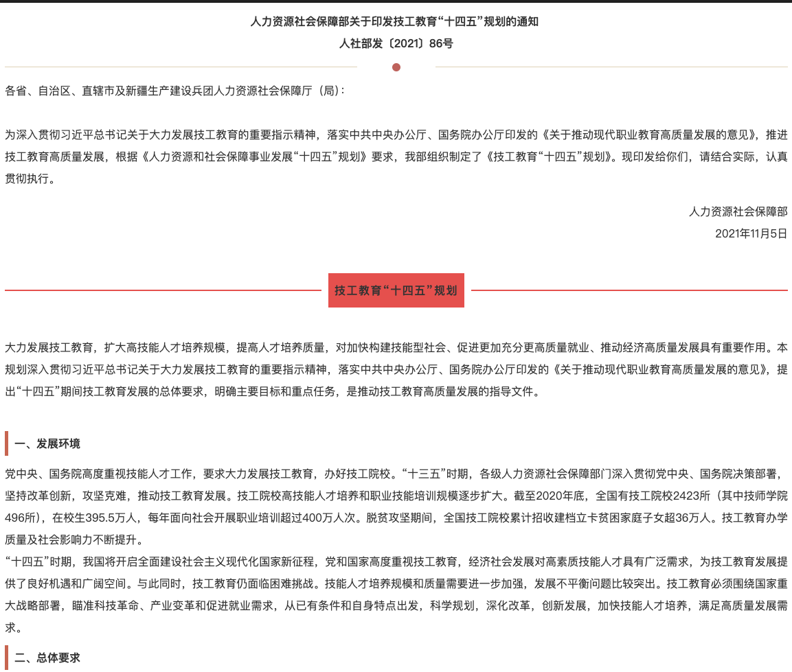Click the sentence 贯彻执行。
This screenshot has height=672, width=792.
30,178
